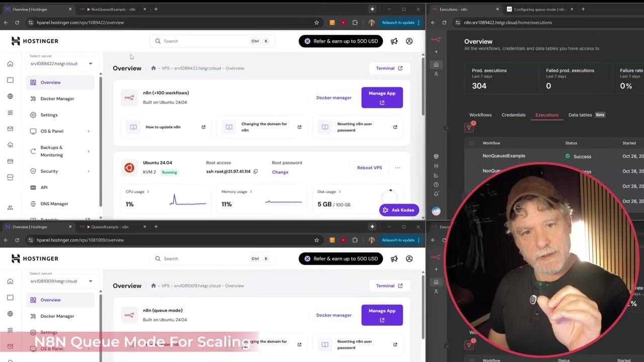644x362 pixels.
Task: Go back in the top Hostinger browser
Action: point(6,23)
